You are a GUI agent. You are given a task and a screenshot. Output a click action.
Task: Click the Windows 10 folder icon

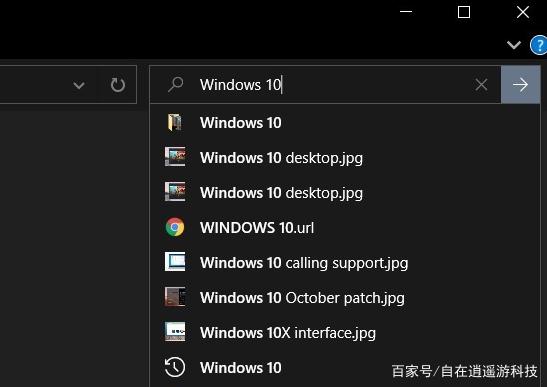point(175,122)
